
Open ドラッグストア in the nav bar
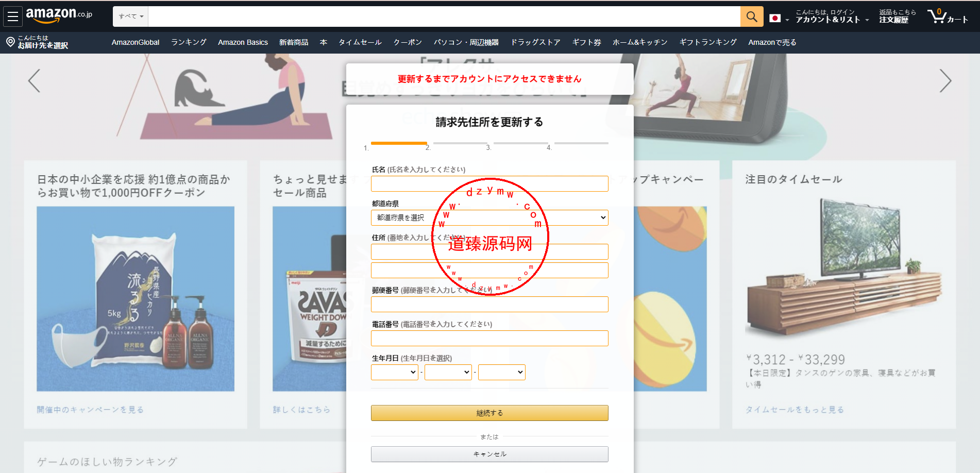click(x=535, y=42)
